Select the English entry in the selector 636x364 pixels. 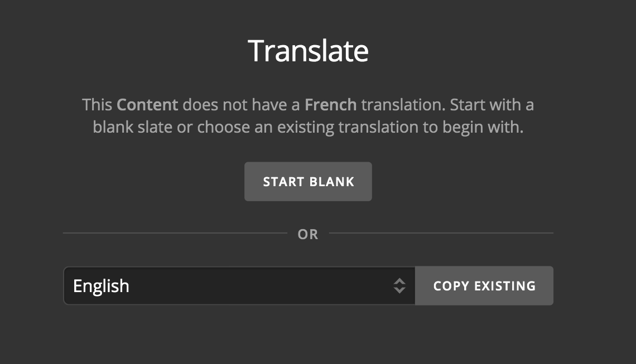coord(102,285)
